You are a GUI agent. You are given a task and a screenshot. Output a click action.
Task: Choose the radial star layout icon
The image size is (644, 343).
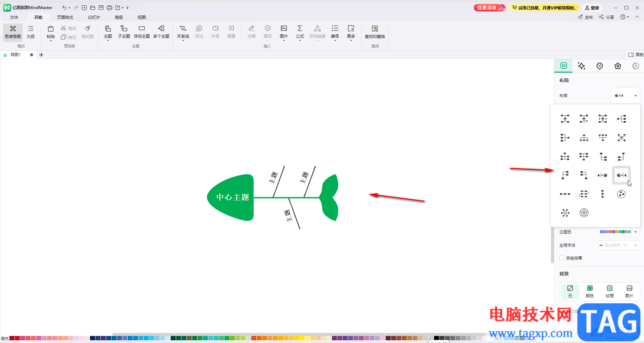[x=565, y=213]
